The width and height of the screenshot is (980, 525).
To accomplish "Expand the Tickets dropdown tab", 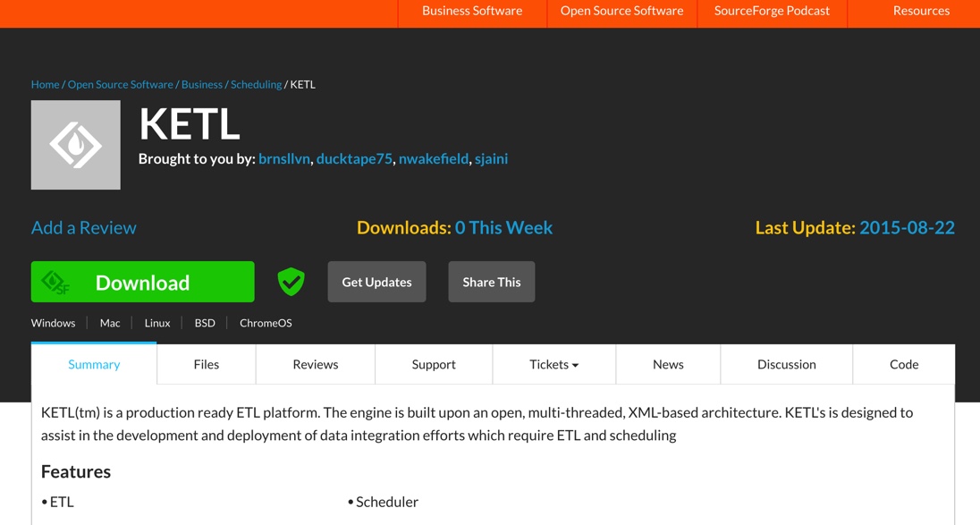I will click(553, 365).
